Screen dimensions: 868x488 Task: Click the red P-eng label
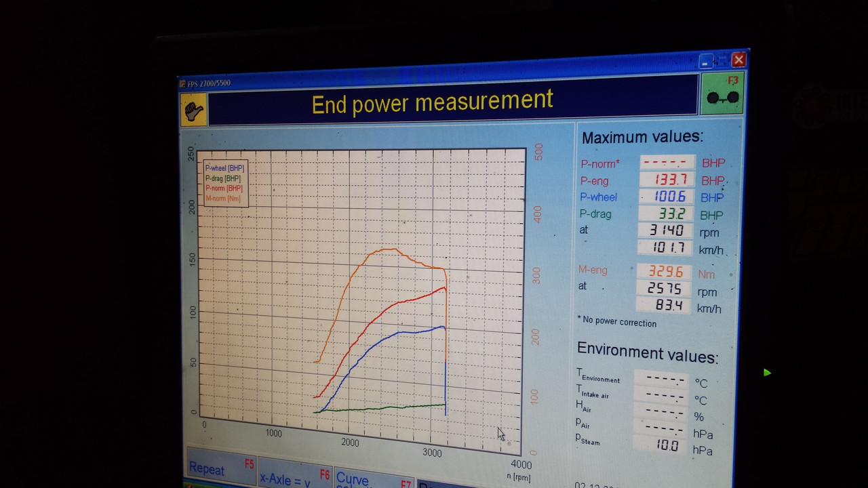595,181
